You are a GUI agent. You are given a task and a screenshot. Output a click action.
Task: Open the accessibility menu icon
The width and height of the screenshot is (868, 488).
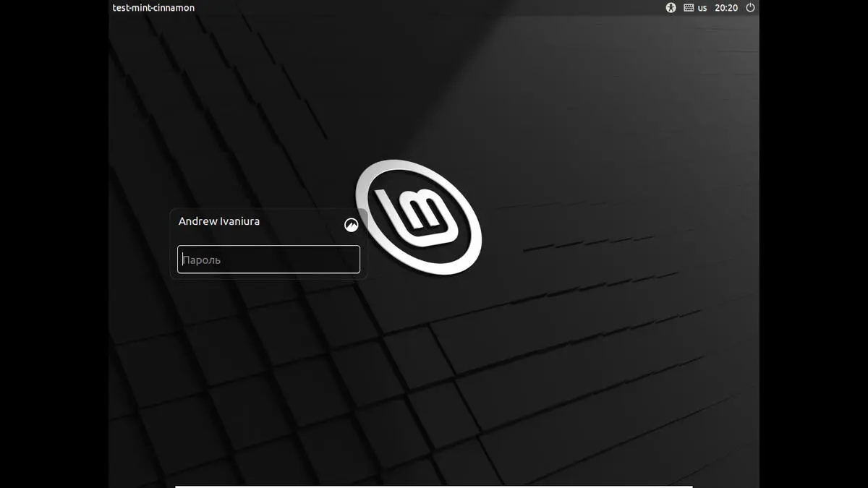pos(671,8)
